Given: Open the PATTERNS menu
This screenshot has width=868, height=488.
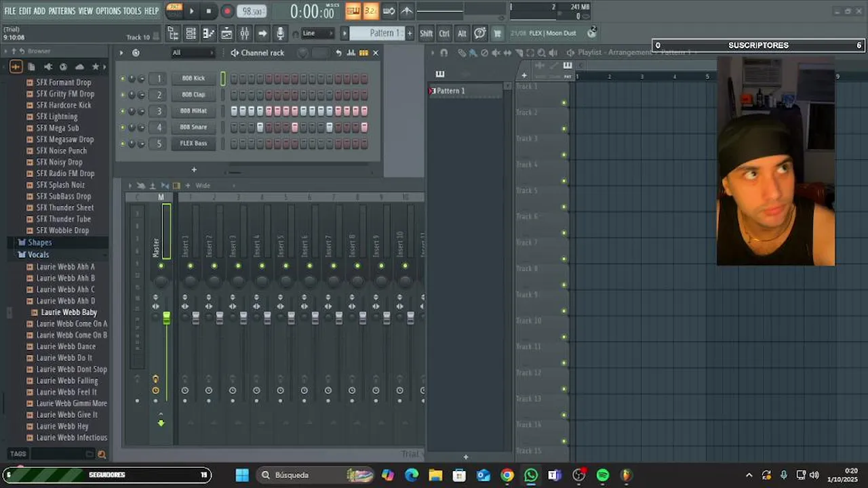Looking at the screenshot, I should (x=62, y=11).
